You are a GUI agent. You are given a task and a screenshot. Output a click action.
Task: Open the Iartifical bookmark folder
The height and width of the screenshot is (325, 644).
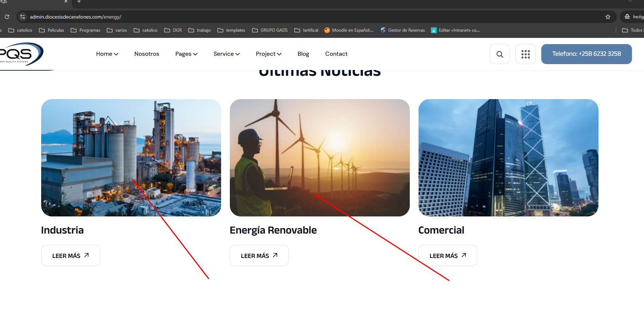click(306, 30)
